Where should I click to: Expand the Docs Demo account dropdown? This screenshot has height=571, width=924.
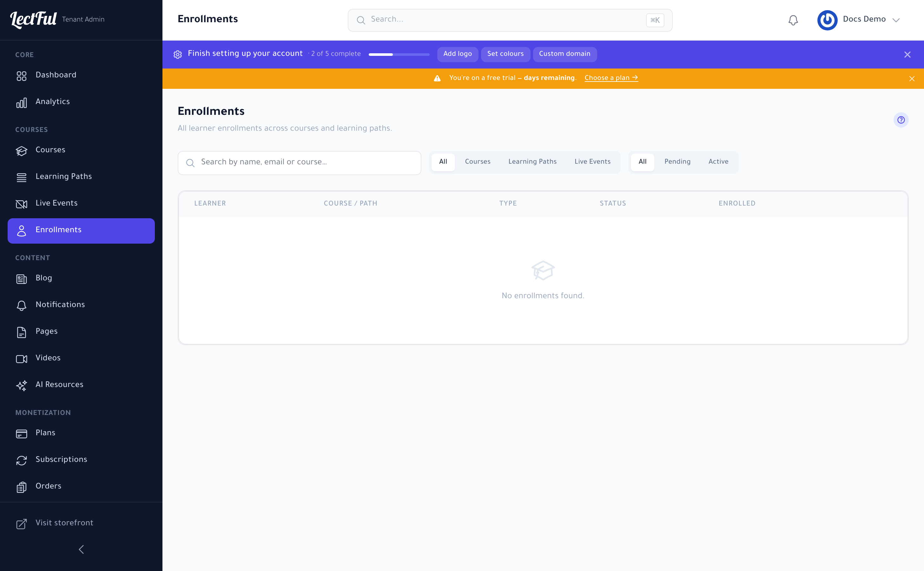[x=895, y=20]
